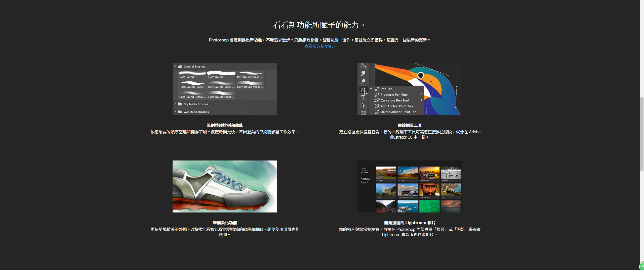The image size is (644, 270).
Task: Click the General Brushes folder icon
Action: pos(180,66)
